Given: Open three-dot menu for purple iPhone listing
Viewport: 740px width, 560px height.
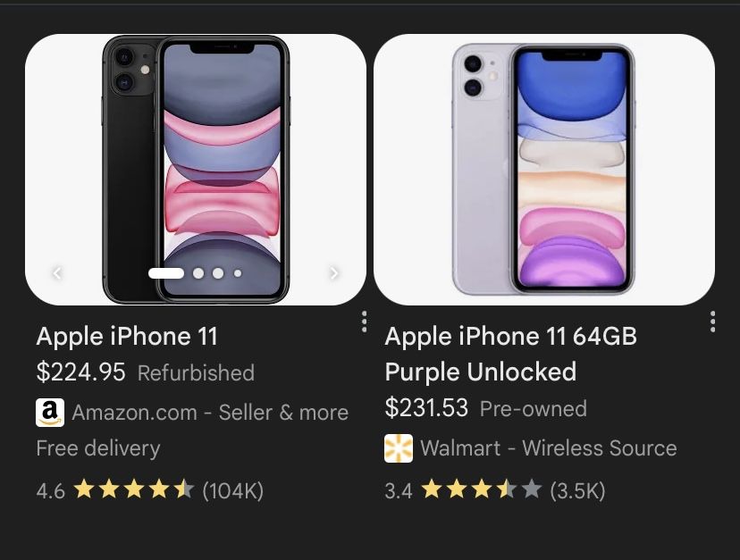Looking at the screenshot, I should tap(712, 322).
